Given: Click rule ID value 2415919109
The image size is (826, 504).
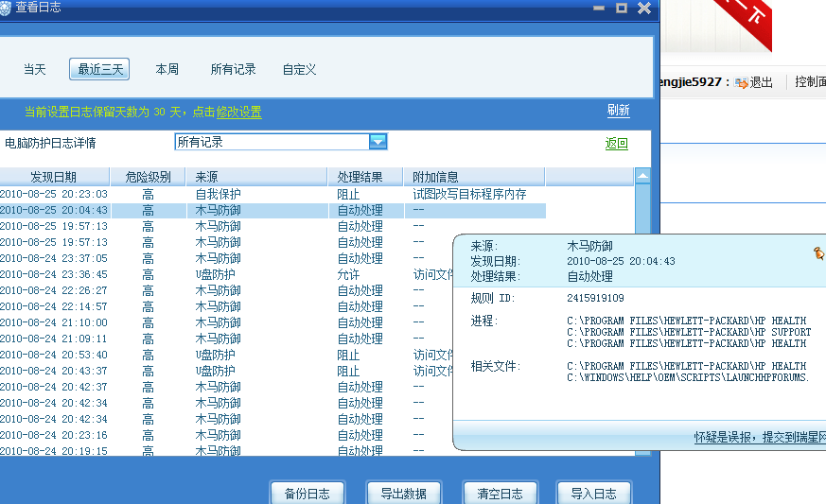Looking at the screenshot, I should [x=595, y=298].
